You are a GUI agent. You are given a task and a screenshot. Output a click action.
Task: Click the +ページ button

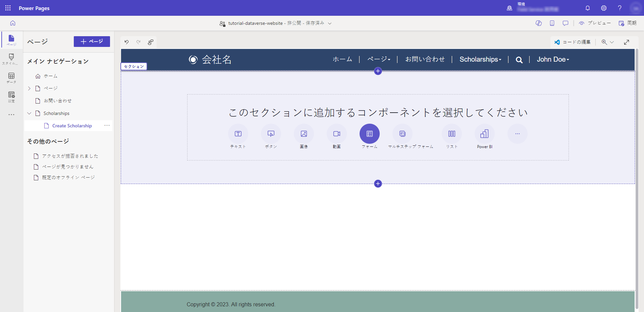[x=92, y=42]
